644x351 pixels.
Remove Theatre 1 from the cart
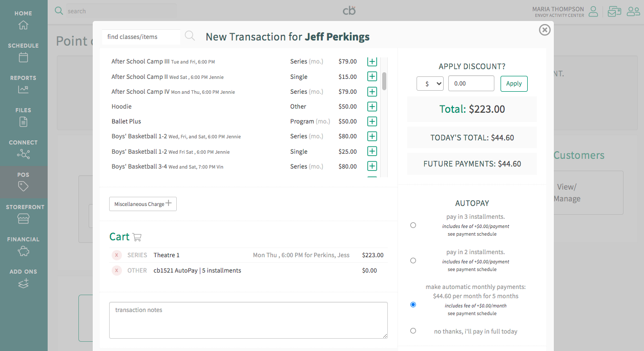(x=117, y=255)
